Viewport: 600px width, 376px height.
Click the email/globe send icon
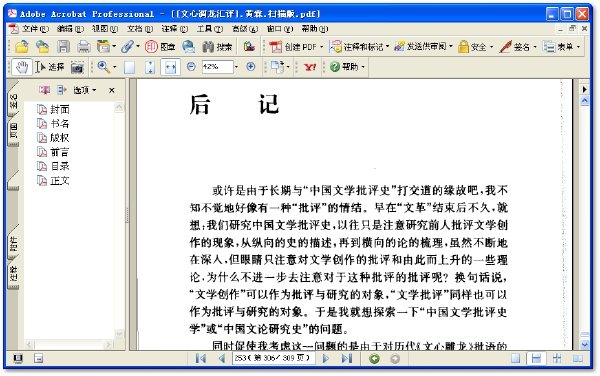(188, 47)
